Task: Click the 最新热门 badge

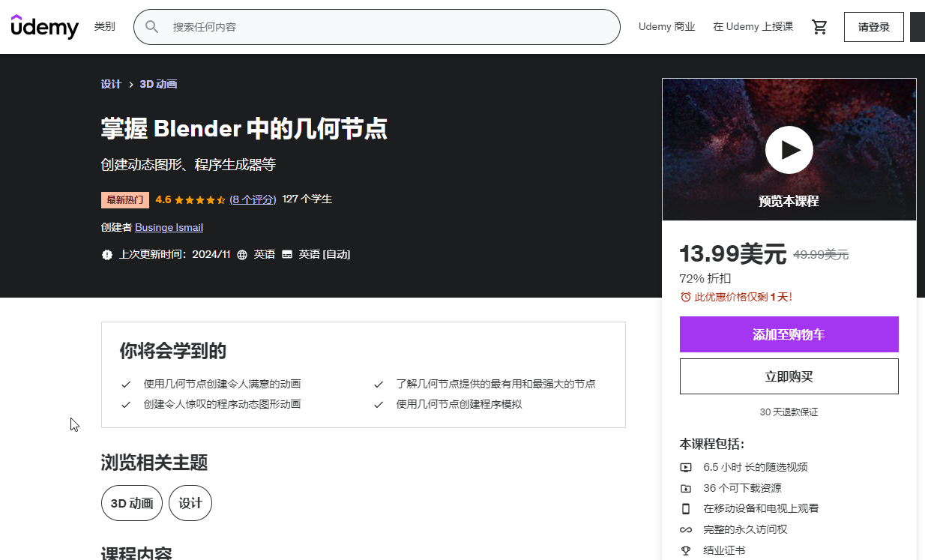Action: pos(125,200)
